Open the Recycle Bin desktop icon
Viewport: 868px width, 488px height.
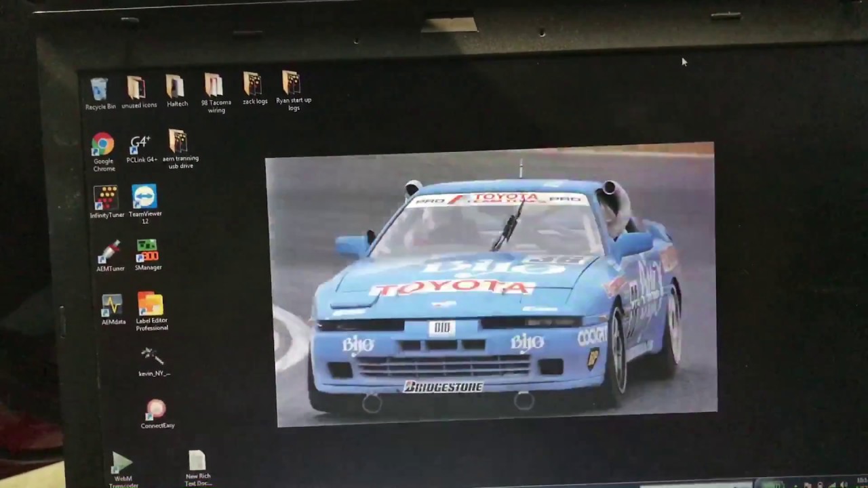point(100,94)
